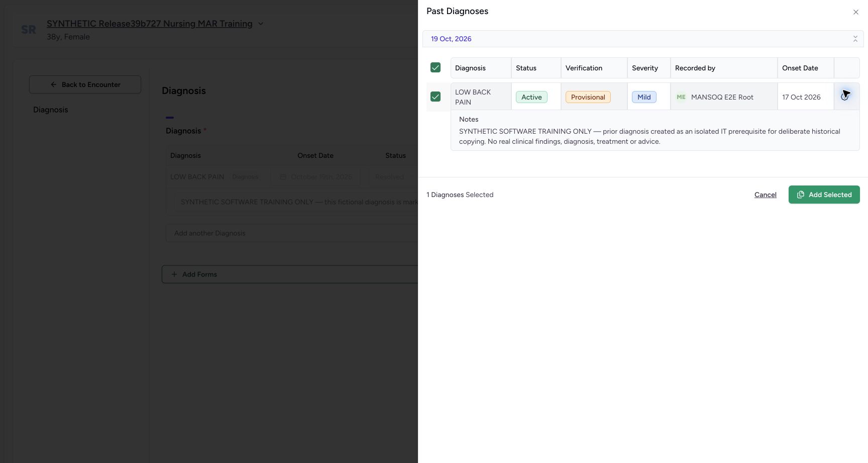Viewport: 868px width, 463px height.
Task: Click the MANSOQ E2E Root recorder name
Action: click(x=722, y=97)
